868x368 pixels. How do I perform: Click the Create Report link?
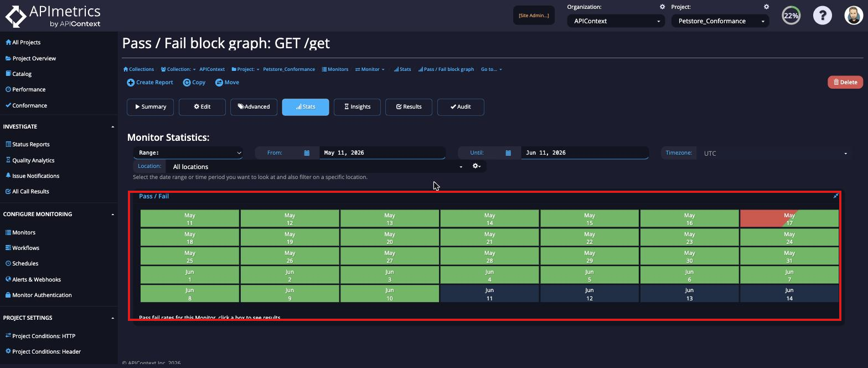(x=150, y=83)
